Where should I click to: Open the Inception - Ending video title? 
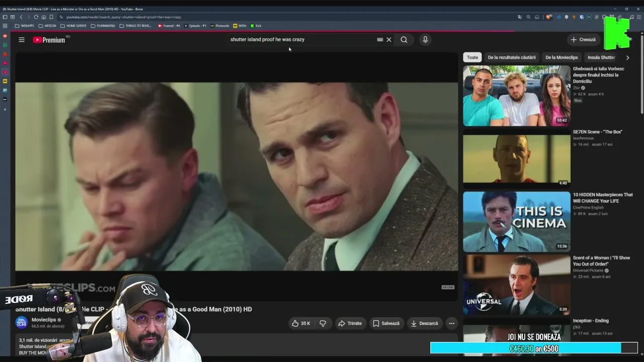click(591, 320)
